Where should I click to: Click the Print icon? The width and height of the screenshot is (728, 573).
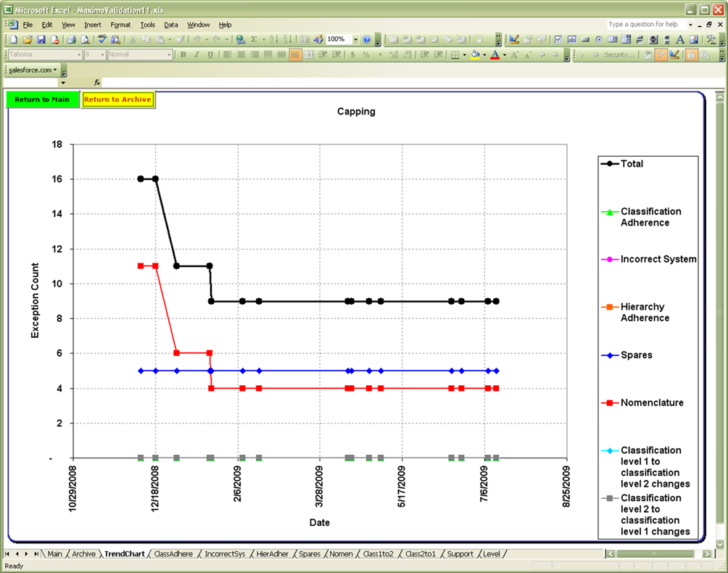coord(71,39)
